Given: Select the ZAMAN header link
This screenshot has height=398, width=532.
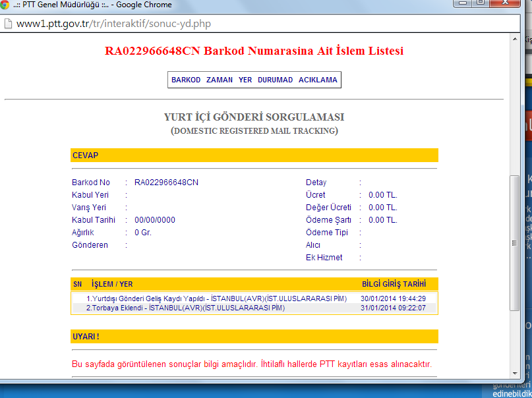Looking at the screenshot, I should [x=220, y=80].
